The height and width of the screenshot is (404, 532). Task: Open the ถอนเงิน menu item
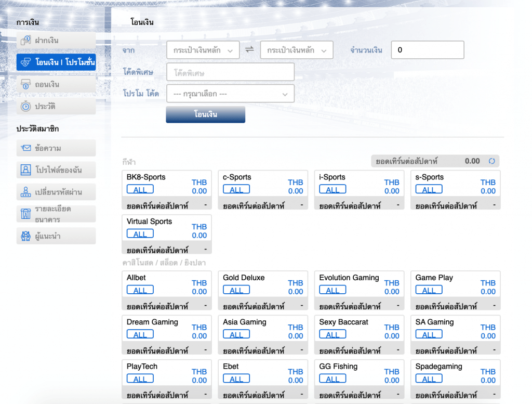pos(56,84)
